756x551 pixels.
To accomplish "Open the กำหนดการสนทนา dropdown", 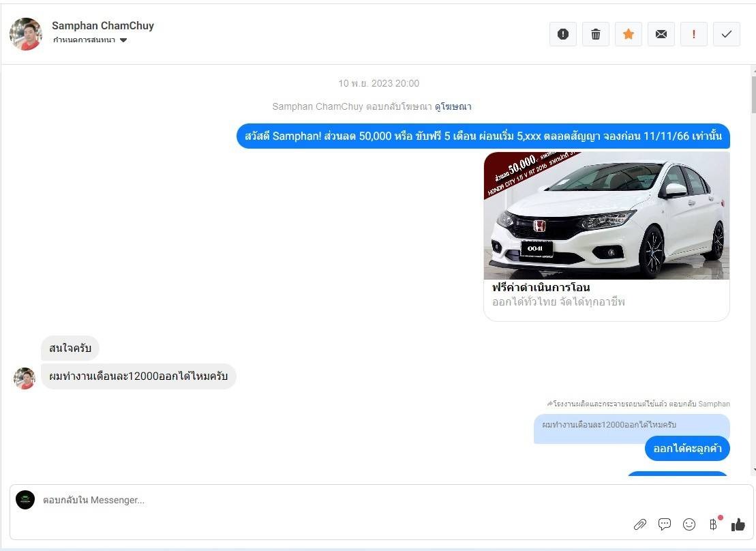I will tap(90, 40).
